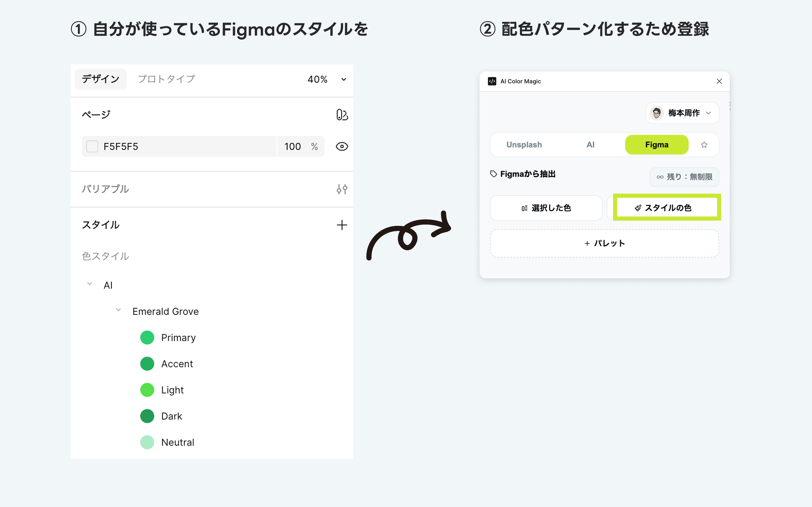Viewport: 812px width, 507px height.
Task: Toggle the favorite star next to Figma tab
Action: pos(704,144)
